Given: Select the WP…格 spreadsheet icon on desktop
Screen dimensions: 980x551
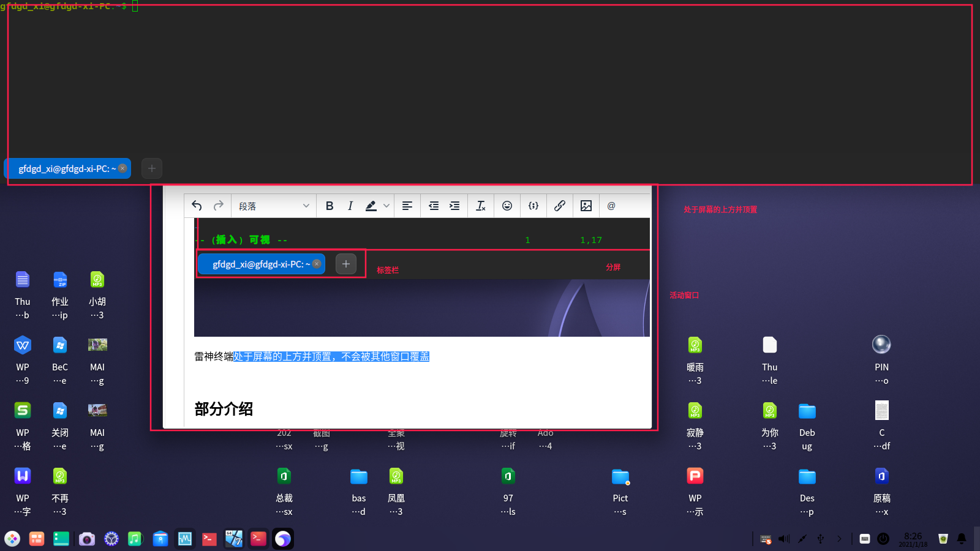Looking at the screenshot, I should [x=23, y=426].
